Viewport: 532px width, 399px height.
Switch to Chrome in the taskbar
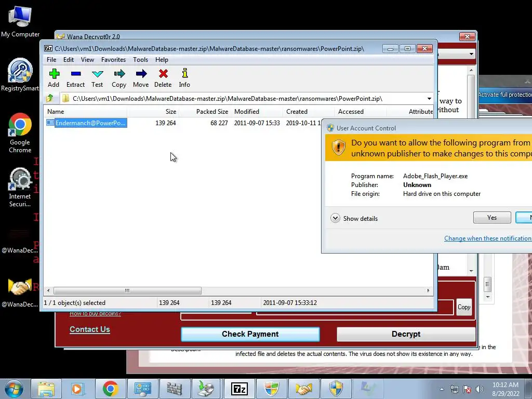tap(110, 389)
